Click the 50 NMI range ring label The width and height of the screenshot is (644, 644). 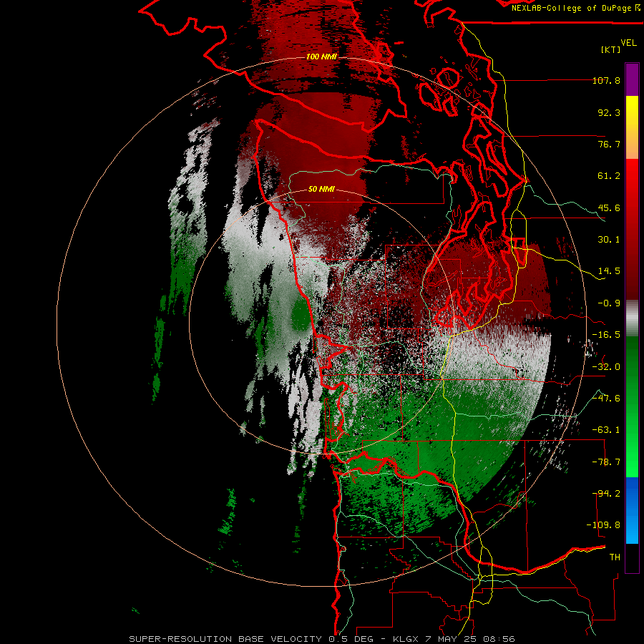[321, 189]
